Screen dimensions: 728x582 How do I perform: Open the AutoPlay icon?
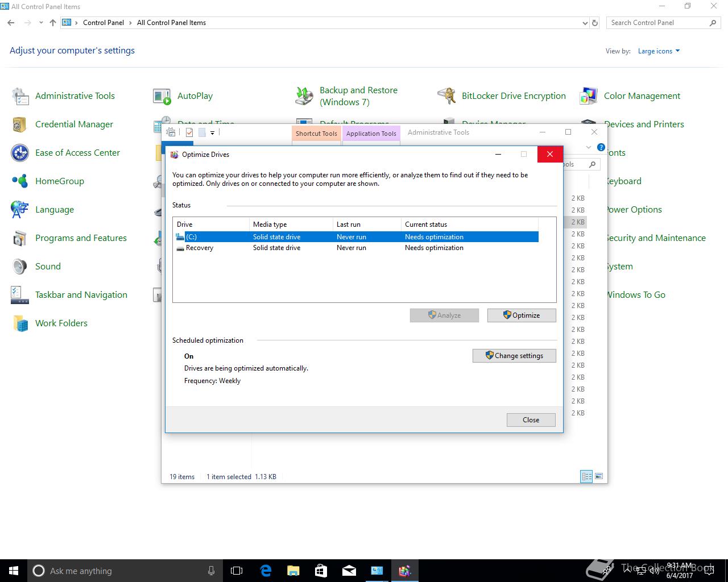tap(162, 96)
